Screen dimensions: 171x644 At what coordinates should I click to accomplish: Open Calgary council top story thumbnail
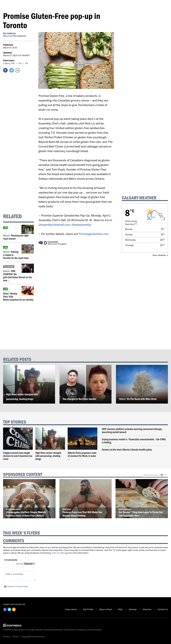18,439
